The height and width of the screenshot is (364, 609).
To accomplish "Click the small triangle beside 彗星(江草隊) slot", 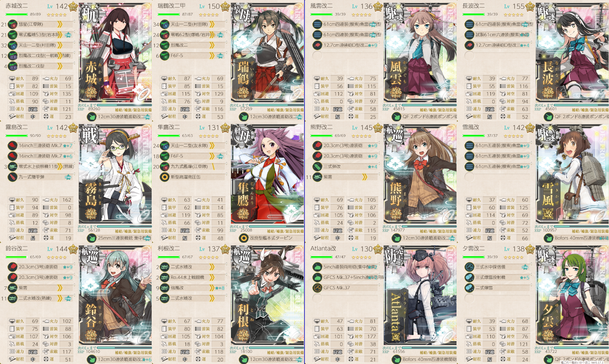I will point(74,21).
